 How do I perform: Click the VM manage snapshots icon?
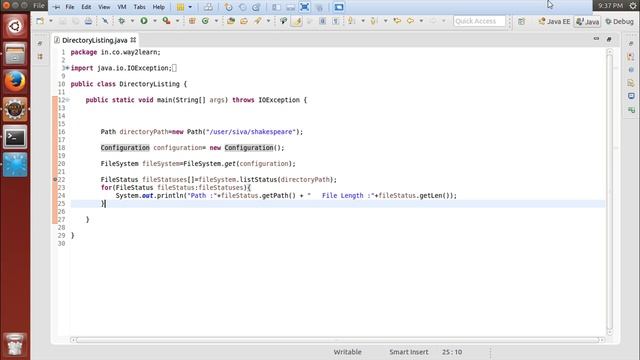point(256,7)
